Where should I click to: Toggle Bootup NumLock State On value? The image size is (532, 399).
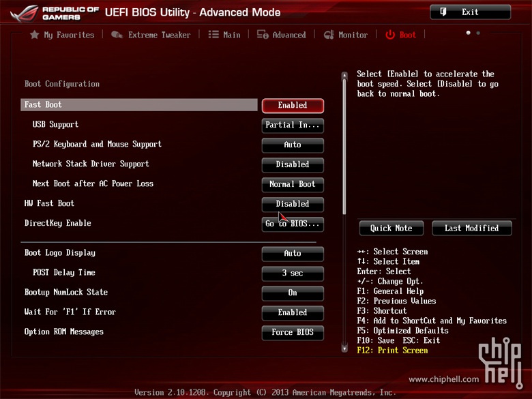click(293, 293)
